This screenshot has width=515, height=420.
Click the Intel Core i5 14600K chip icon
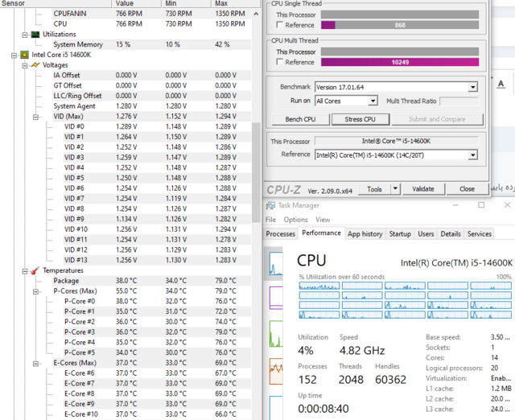click(x=25, y=55)
